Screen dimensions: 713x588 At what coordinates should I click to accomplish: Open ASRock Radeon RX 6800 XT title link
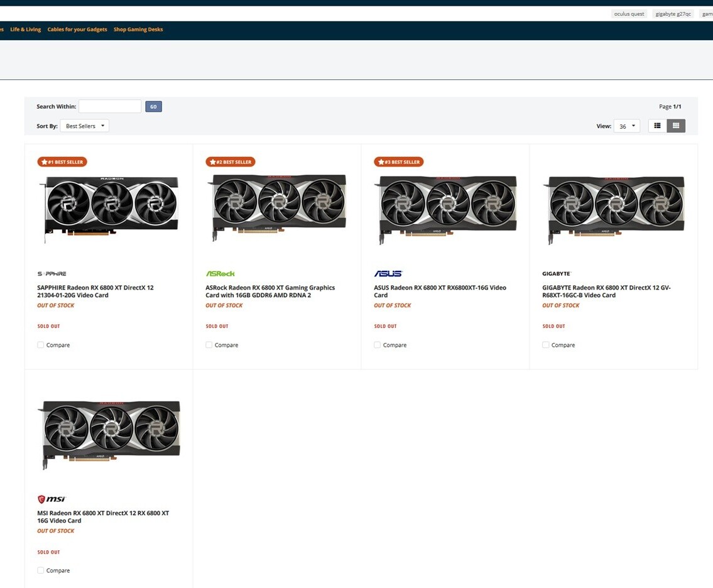[270, 291]
